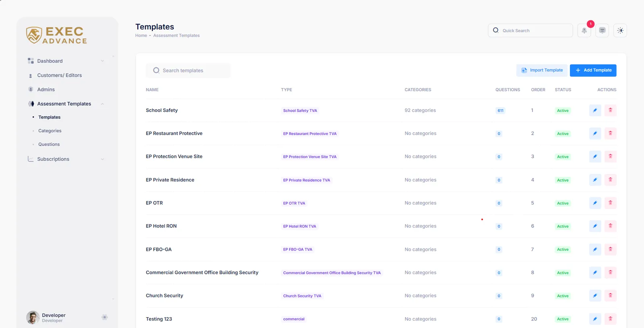The height and width of the screenshot is (328, 644).
Task: Click the ORDER column header
Action: click(x=538, y=90)
